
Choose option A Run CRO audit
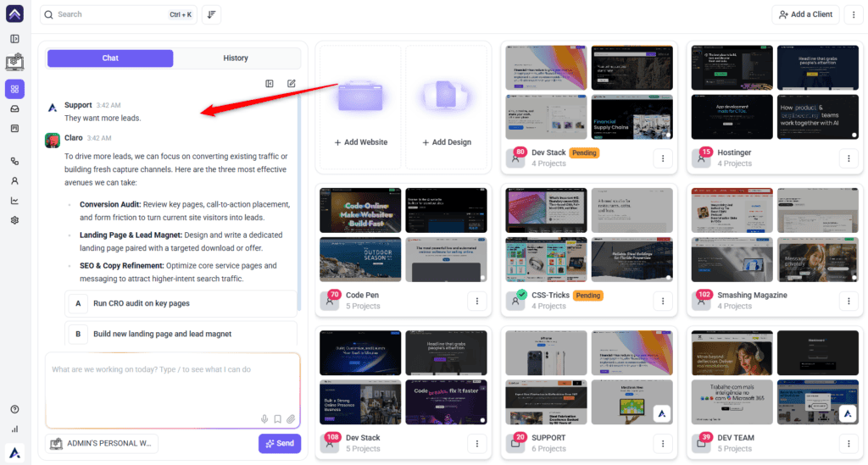(181, 303)
